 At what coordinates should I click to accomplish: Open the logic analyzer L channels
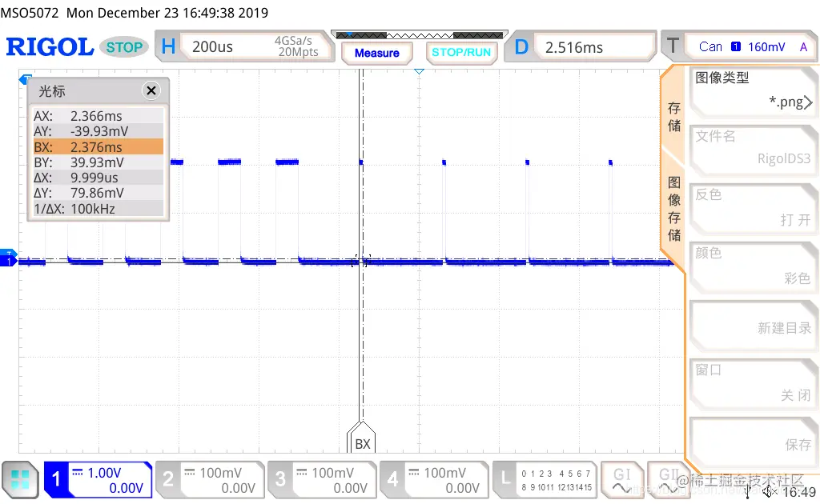point(545,479)
